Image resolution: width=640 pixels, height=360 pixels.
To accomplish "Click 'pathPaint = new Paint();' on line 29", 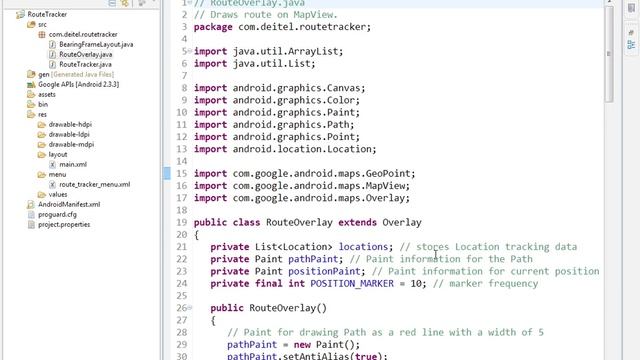I will coord(293,345).
